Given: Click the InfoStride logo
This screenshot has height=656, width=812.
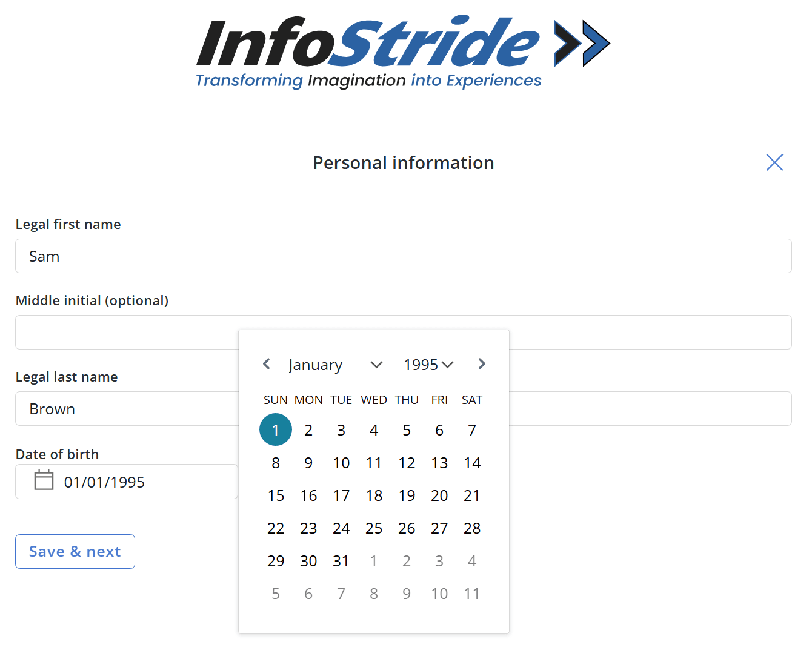Looking at the screenshot, I should click(403, 52).
